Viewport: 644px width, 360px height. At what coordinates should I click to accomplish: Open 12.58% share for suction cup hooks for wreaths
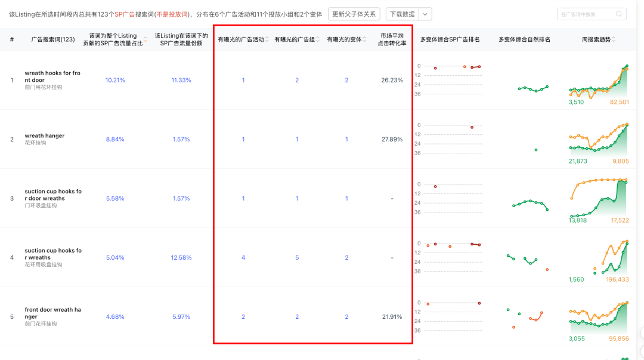click(181, 257)
